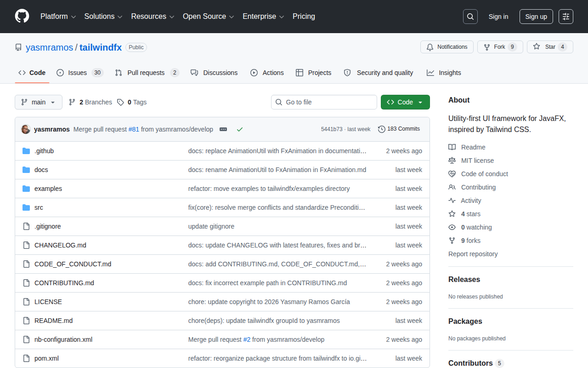
Task: Click Report repository link
Action: click(x=473, y=254)
